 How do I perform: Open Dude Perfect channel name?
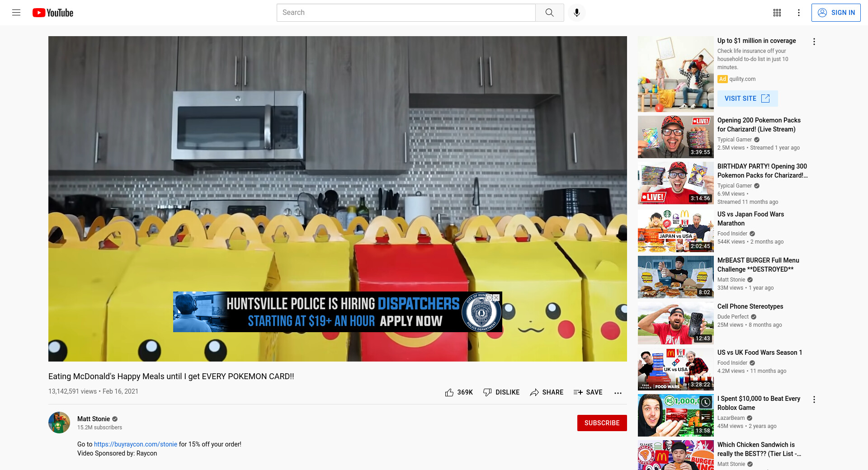733,317
